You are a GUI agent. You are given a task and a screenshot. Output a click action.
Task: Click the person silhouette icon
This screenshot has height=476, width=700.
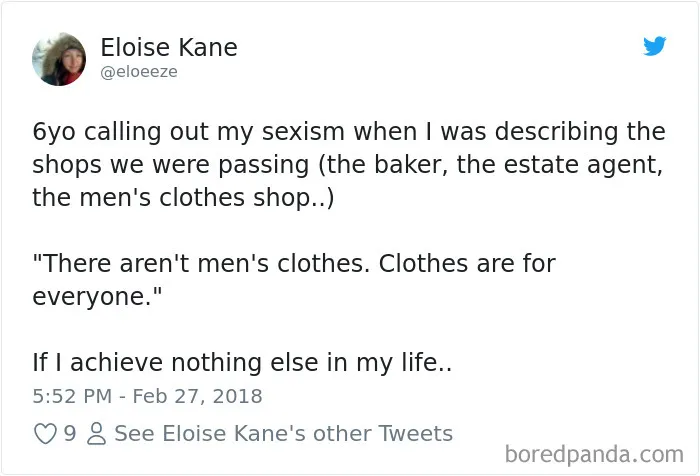click(96, 434)
